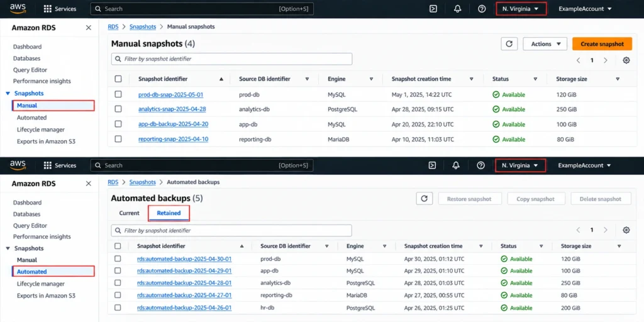Open notifications bell in Manual snapshots console
Screen dimensions: 644x322
[x=458, y=9]
